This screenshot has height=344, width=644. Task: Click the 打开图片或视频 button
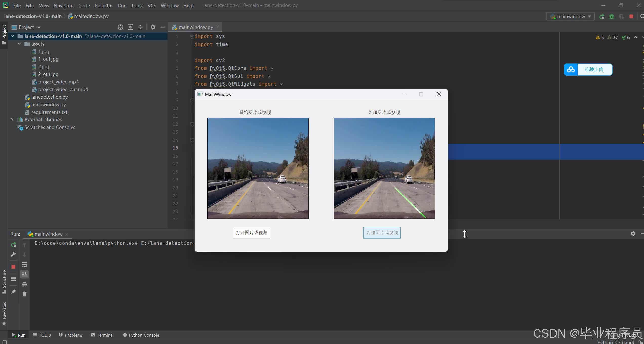click(x=251, y=232)
